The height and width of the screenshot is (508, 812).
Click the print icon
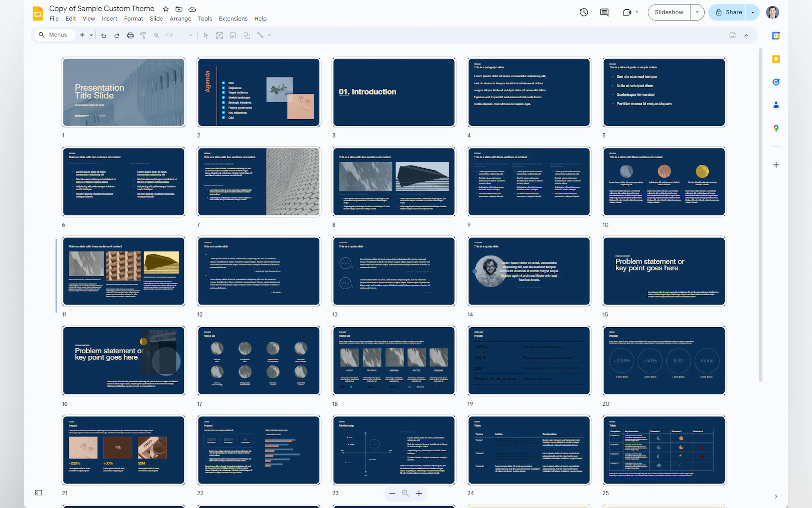point(130,35)
